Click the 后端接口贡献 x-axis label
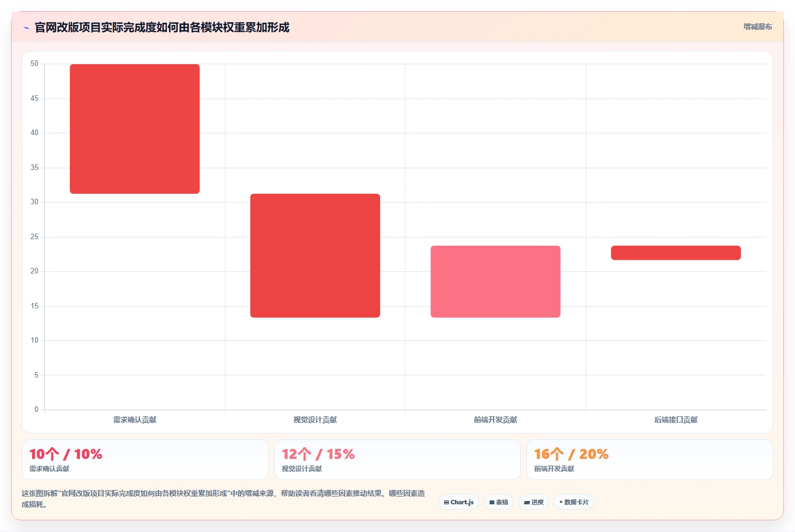This screenshot has width=795, height=532. 676,420
